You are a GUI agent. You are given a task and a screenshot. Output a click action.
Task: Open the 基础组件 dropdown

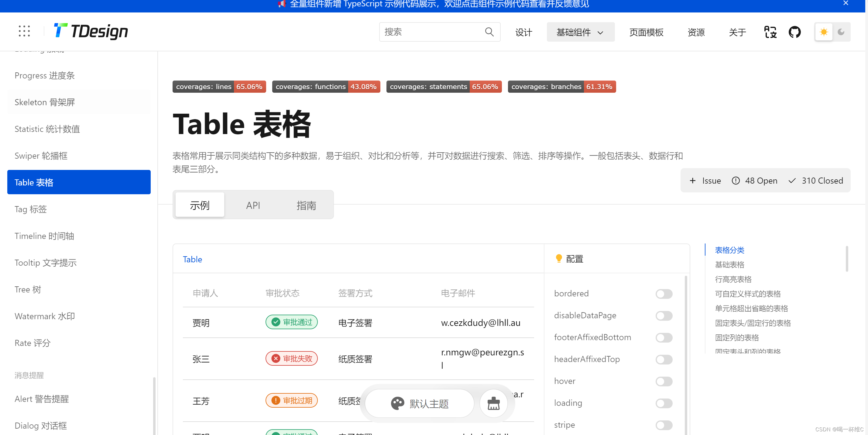click(x=580, y=32)
